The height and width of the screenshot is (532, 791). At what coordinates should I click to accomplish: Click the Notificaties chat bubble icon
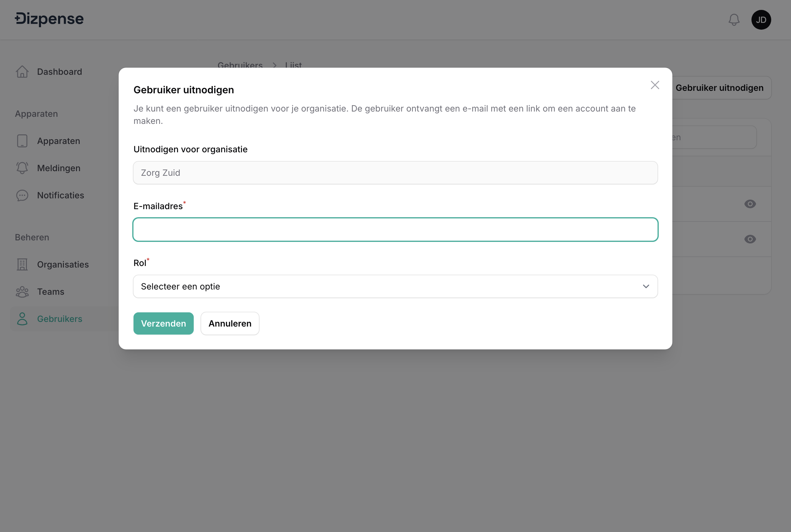[22, 196]
